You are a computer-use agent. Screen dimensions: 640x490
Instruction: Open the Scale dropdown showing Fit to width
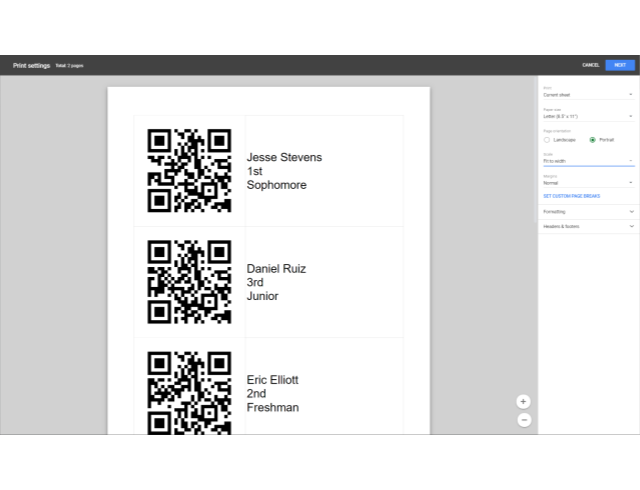click(589, 161)
